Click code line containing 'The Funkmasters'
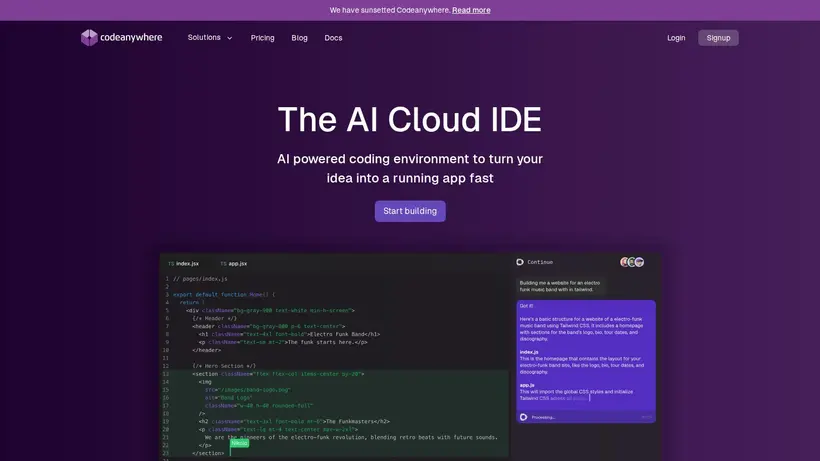This screenshot has width=820, height=461. click(294, 421)
